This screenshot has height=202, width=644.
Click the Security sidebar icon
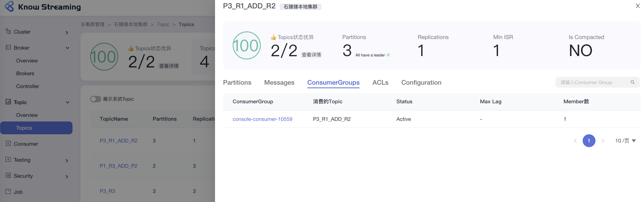point(8,176)
